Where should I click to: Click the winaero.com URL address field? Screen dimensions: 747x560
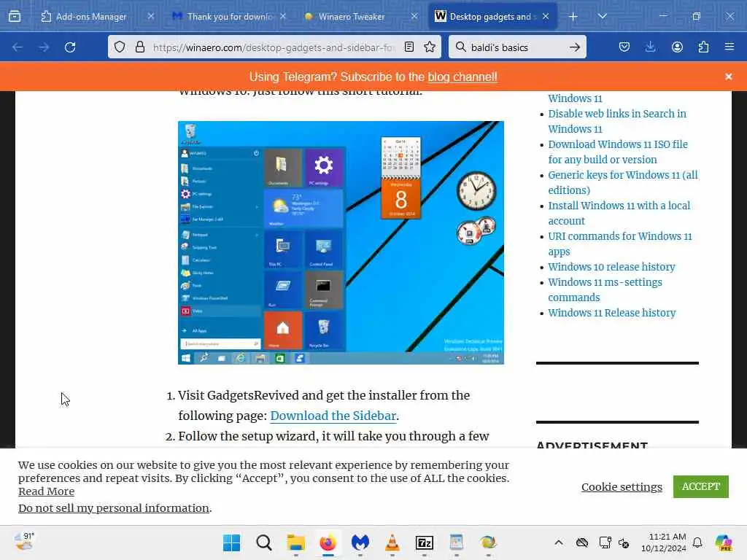coord(274,47)
